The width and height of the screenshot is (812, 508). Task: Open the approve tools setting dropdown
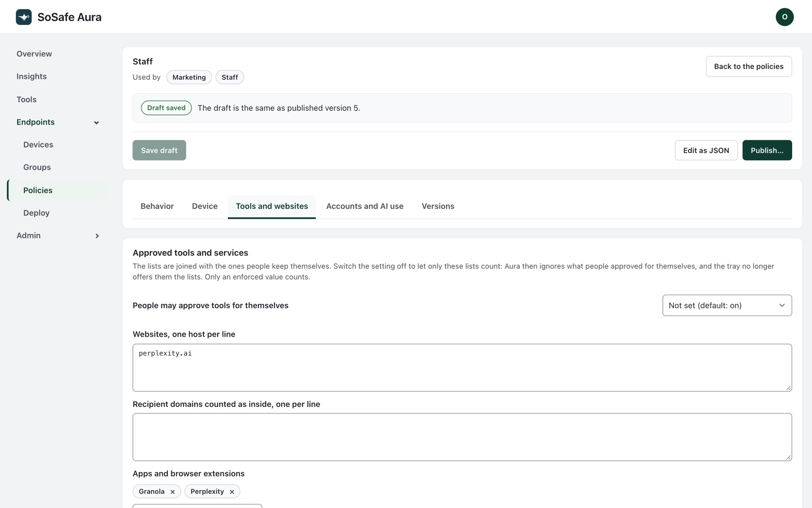click(x=727, y=305)
